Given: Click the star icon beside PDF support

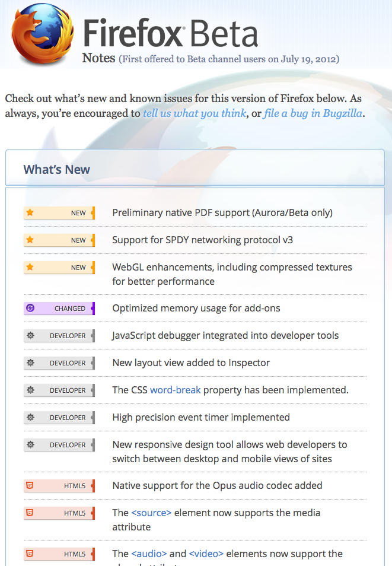Looking at the screenshot, I should point(30,213).
